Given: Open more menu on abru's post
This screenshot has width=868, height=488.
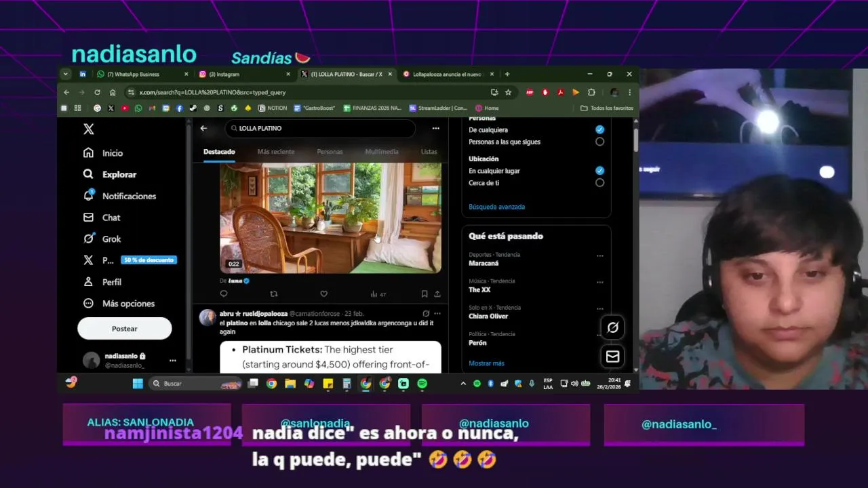Looking at the screenshot, I should 437,314.
